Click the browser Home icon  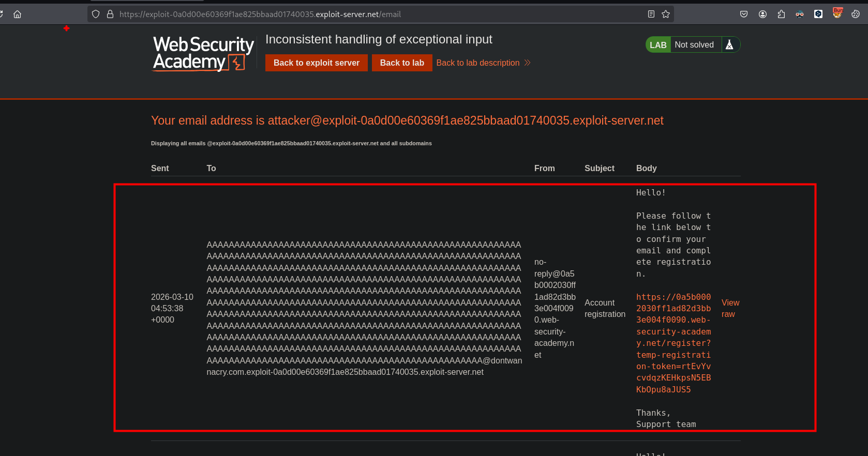click(17, 14)
